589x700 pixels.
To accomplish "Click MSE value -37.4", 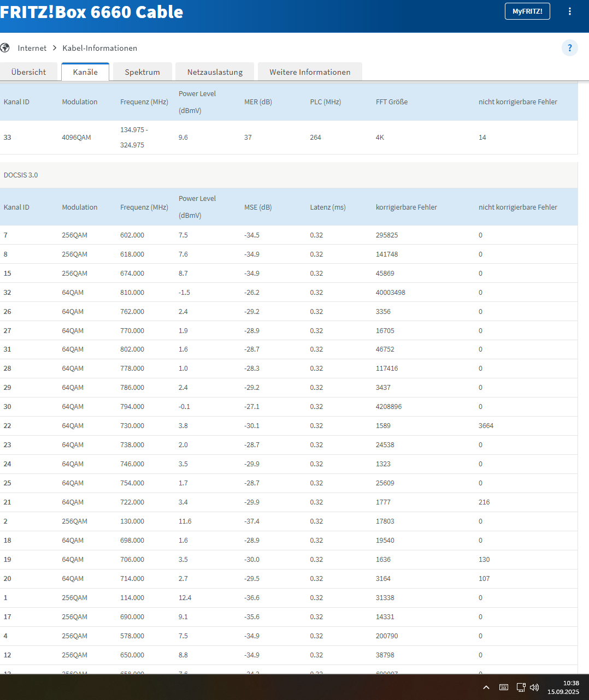I will [252, 521].
